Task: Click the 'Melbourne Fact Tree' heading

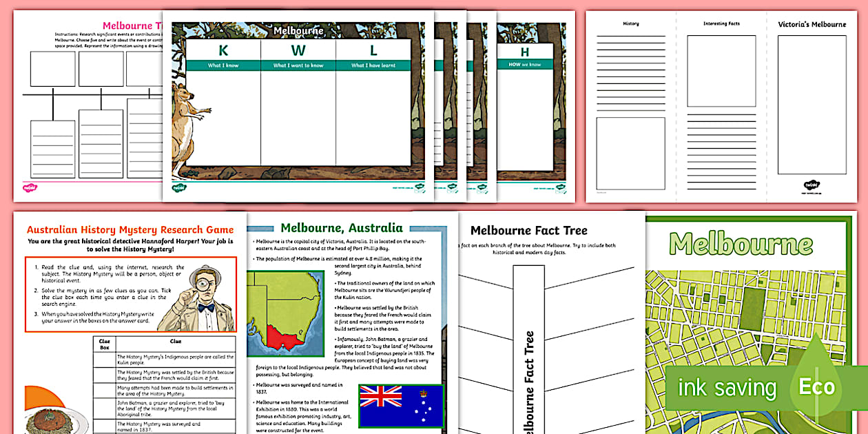Action: point(528,231)
